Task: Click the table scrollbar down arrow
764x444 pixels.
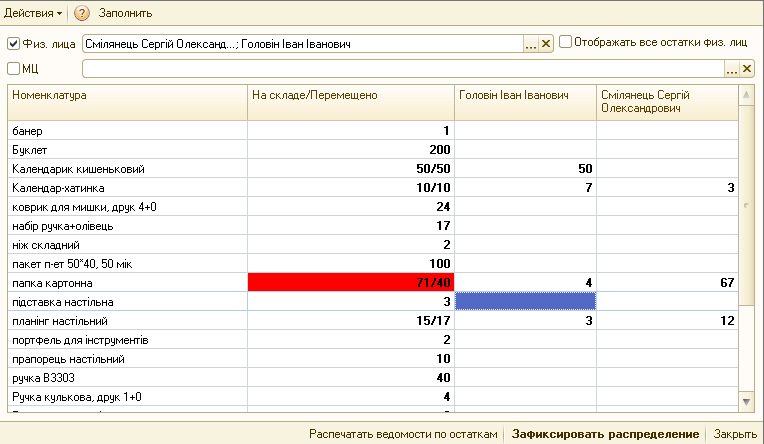Action: tap(745, 400)
